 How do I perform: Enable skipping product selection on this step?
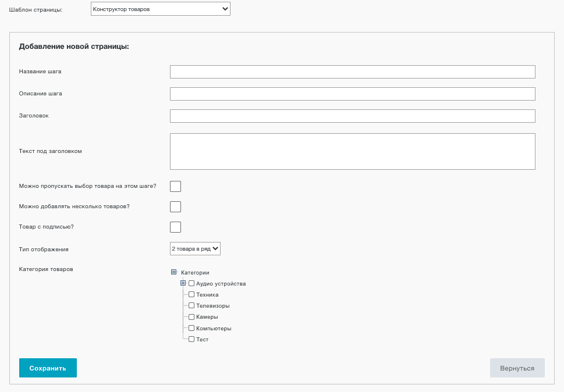(176, 187)
